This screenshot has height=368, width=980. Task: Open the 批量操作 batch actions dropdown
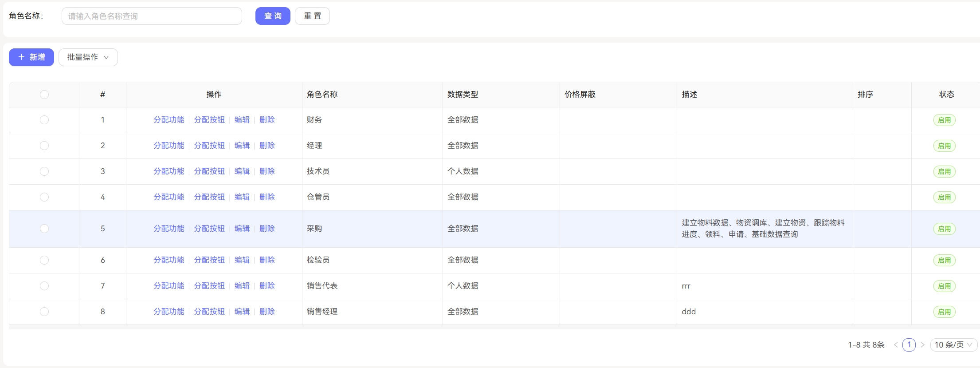point(88,57)
